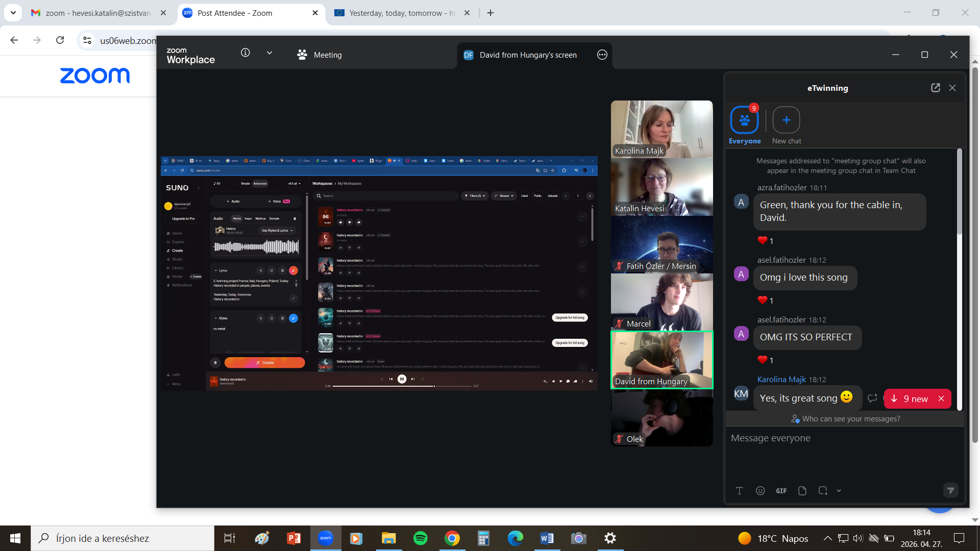Open more options for shared screen
The height and width of the screenshot is (551, 980).
[602, 55]
